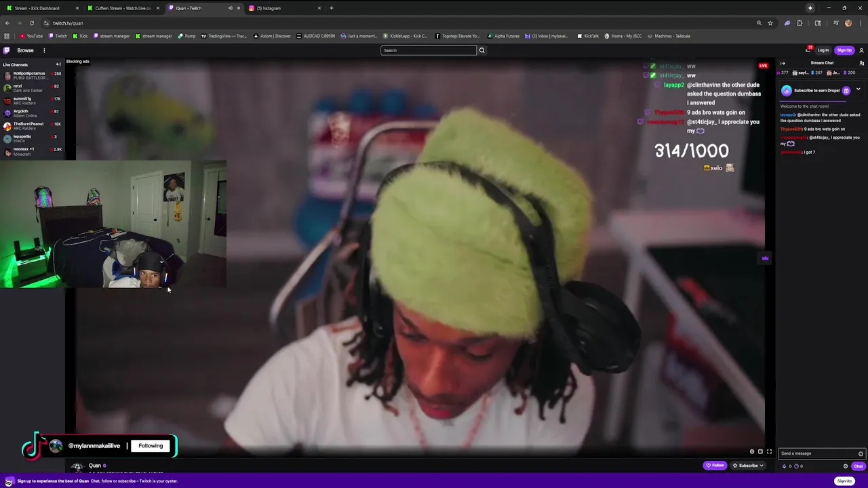Collapse the Live Channels sidebar
This screenshot has height=488, width=868.
(58, 64)
